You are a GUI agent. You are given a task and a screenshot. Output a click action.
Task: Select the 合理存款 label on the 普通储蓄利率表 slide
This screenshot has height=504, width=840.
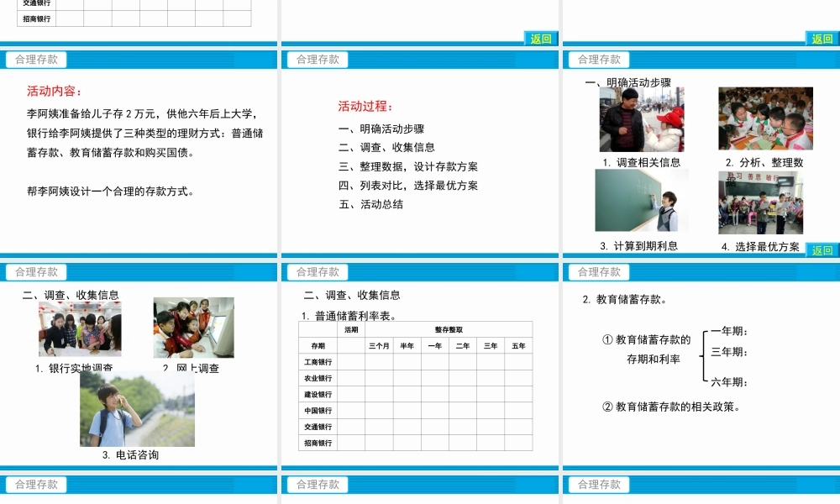pyautogui.click(x=318, y=272)
